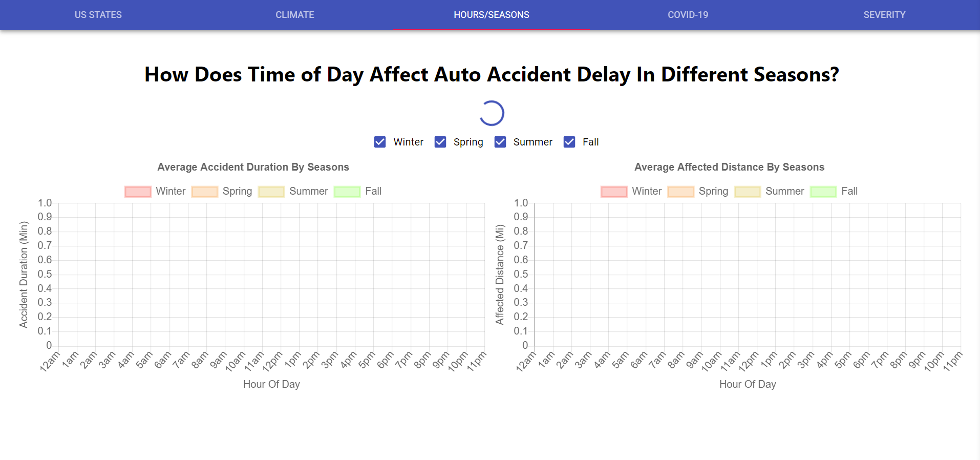Screen dimensions: 980x460
Task: Click the Spring legend swatch on distance chart
Action: 680,191
